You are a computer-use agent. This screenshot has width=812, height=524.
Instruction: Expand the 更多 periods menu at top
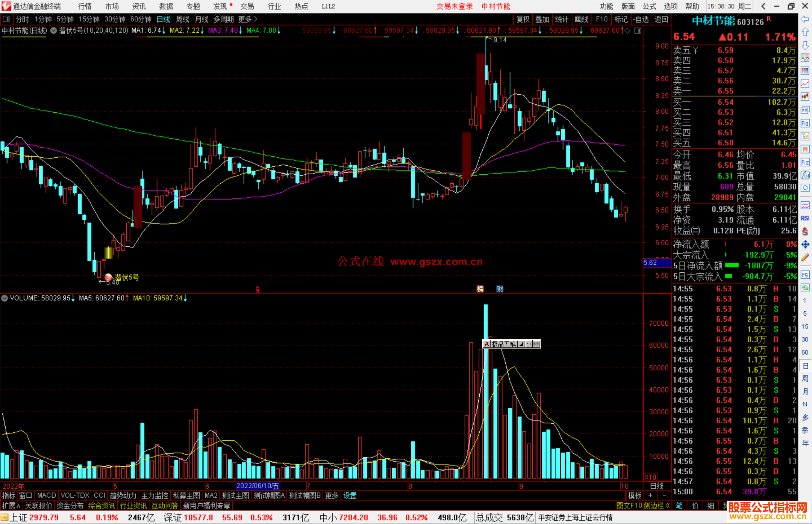(x=248, y=19)
